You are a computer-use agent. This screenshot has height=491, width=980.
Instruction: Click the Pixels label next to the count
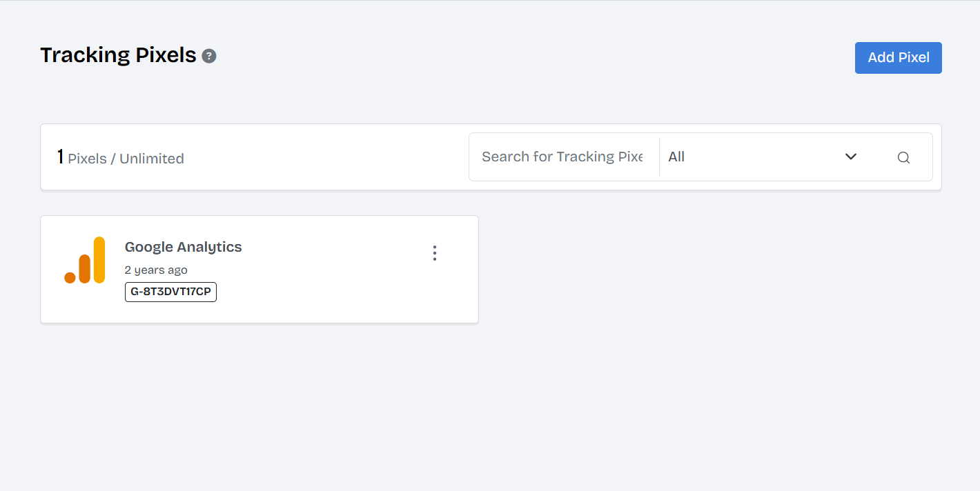click(x=88, y=159)
